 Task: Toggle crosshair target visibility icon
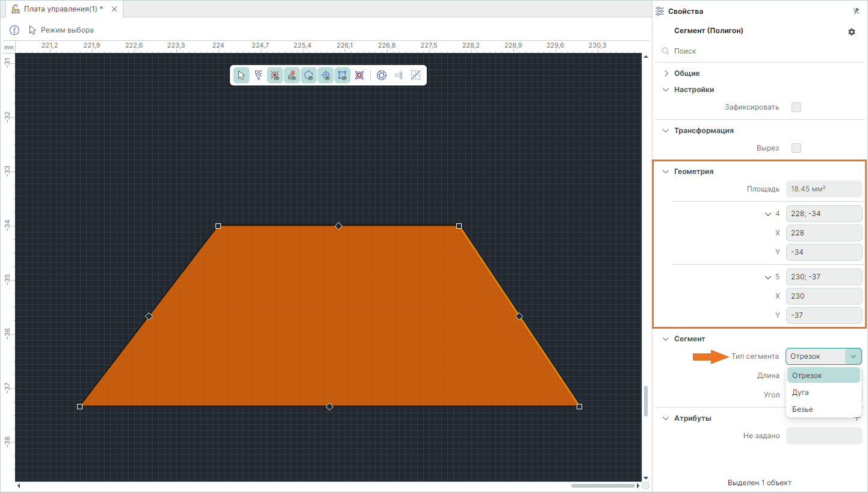326,75
